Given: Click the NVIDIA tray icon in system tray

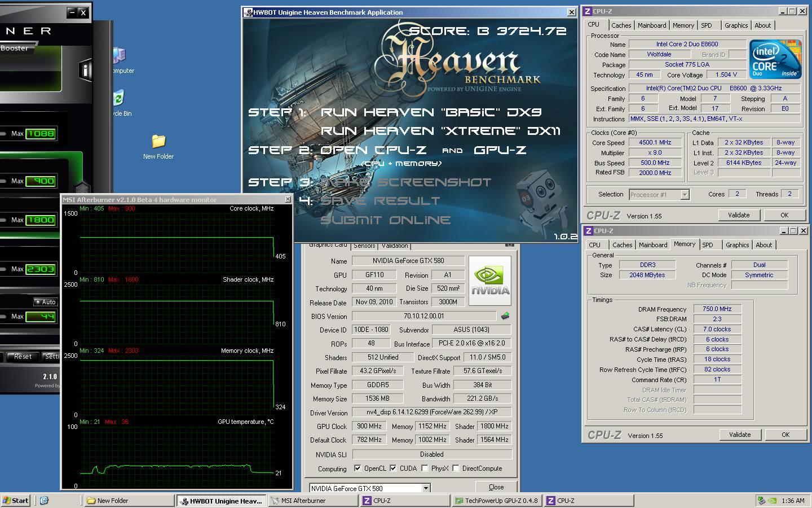Looking at the screenshot, I should point(773,501).
